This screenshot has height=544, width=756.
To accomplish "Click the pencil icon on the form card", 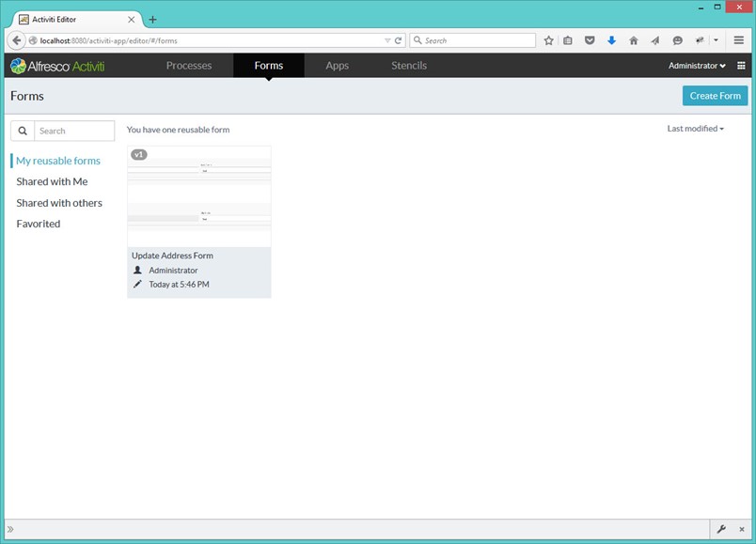I will pos(139,284).
